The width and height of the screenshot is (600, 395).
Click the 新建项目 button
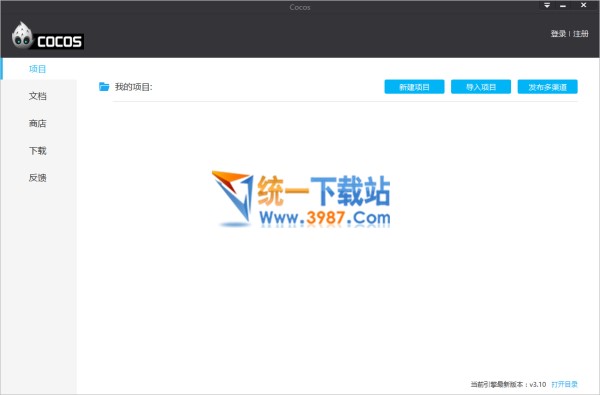pyautogui.click(x=414, y=87)
